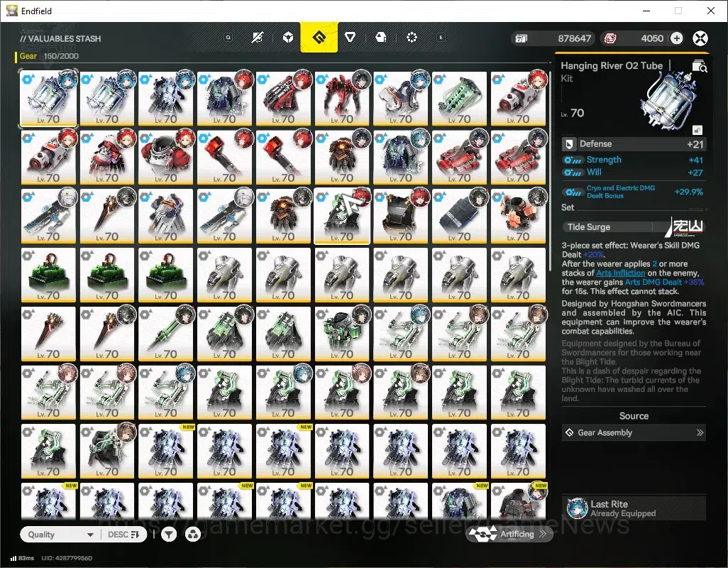Click the Source heading

(x=634, y=416)
